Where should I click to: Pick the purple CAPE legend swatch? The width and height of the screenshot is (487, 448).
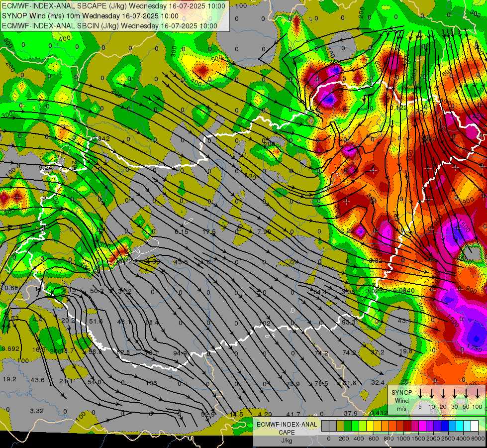tap(430, 426)
